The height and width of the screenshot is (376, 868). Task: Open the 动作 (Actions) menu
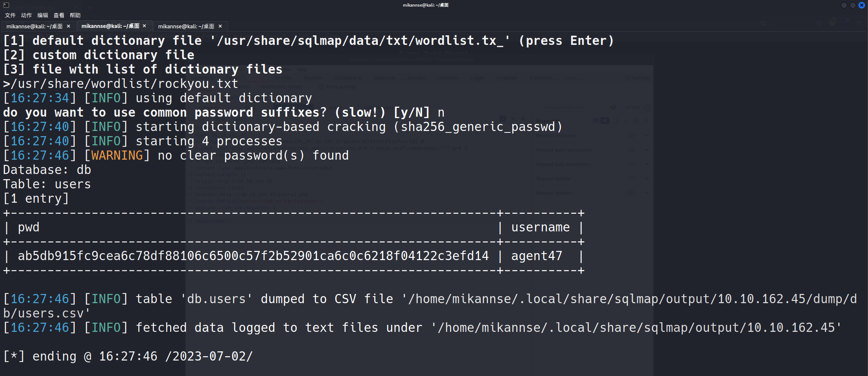pyautogui.click(x=26, y=15)
